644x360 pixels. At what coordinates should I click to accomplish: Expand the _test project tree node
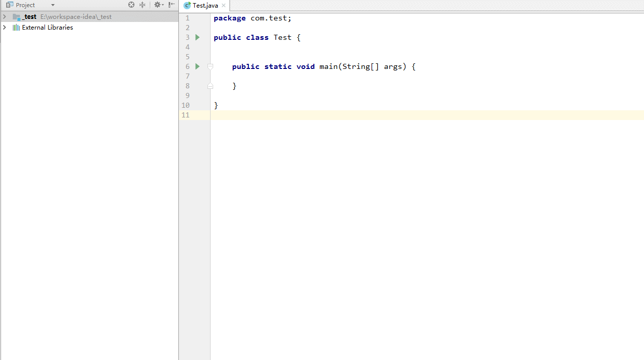[x=5, y=17]
